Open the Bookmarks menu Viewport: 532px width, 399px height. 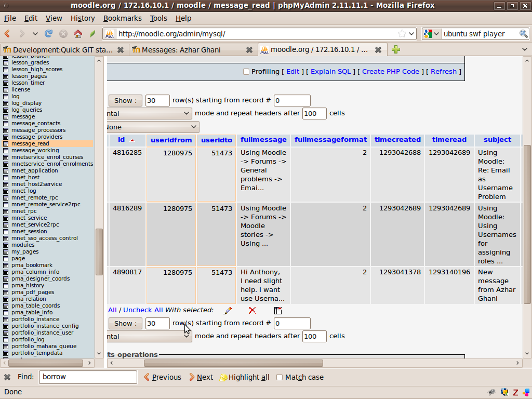click(x=123, y=18)
